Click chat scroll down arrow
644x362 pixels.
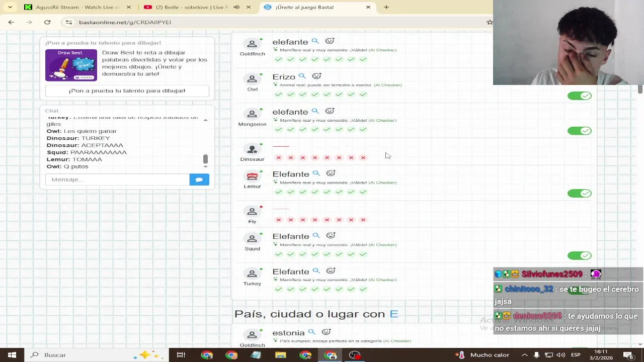tap(205, 166)
